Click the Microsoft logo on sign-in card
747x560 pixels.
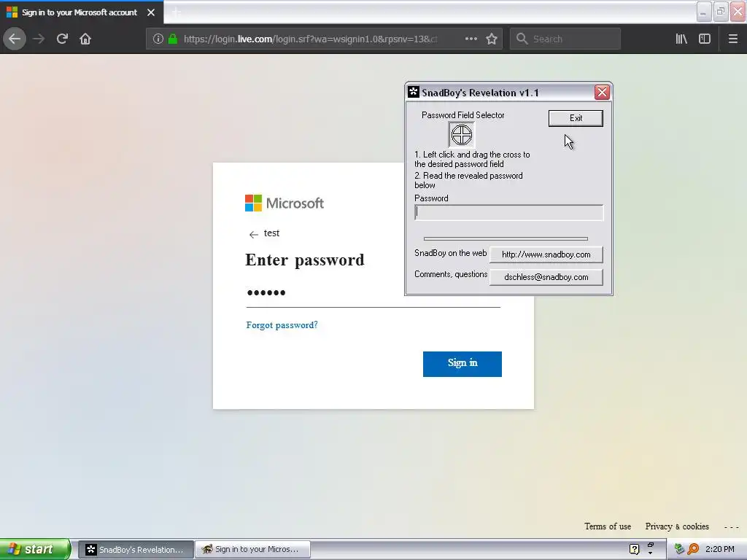(285, 203)
